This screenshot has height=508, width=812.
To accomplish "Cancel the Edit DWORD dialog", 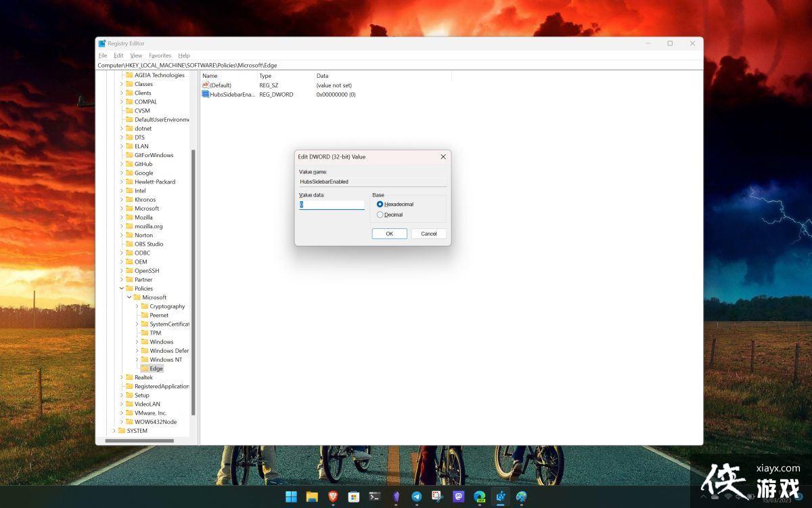I will pos(428,233).
